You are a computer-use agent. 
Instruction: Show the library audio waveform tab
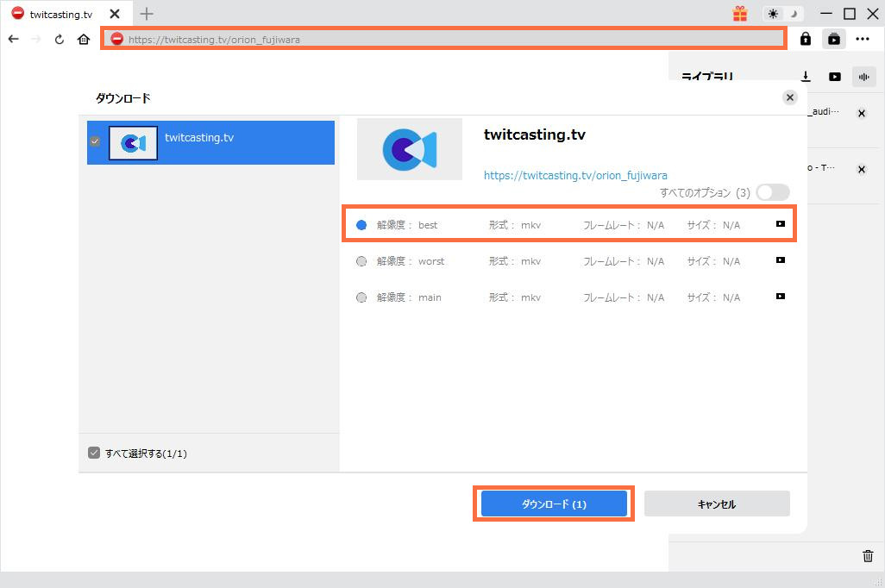pyautogui.click(x=864, y=77)
